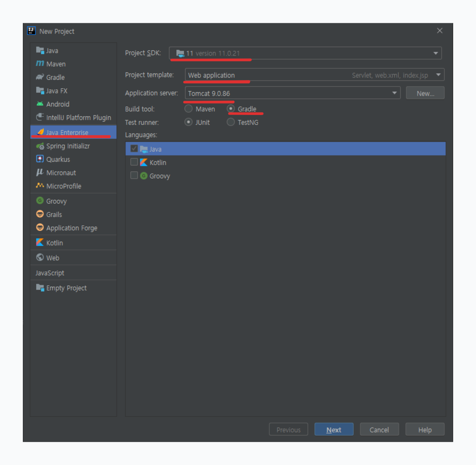Click the MicroProfile icon
476x465 pixels.
tap(40, 186)
